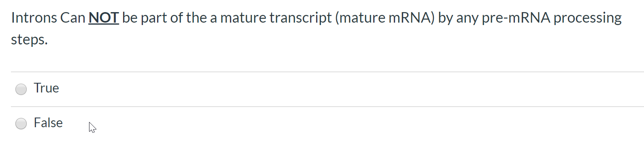Click the word "steps." on second line
The image size is (644, 147).
click(x=30, y=40)
